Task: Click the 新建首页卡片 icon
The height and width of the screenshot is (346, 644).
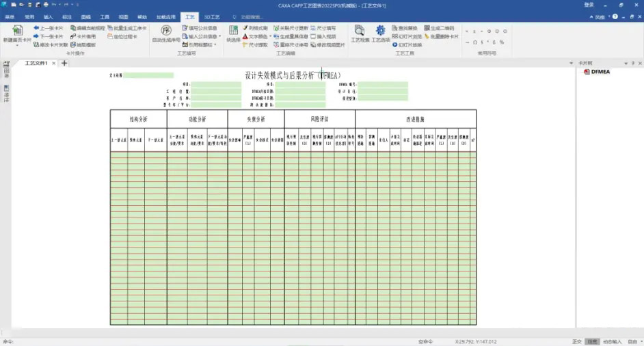Action: [x=17, y=30]
